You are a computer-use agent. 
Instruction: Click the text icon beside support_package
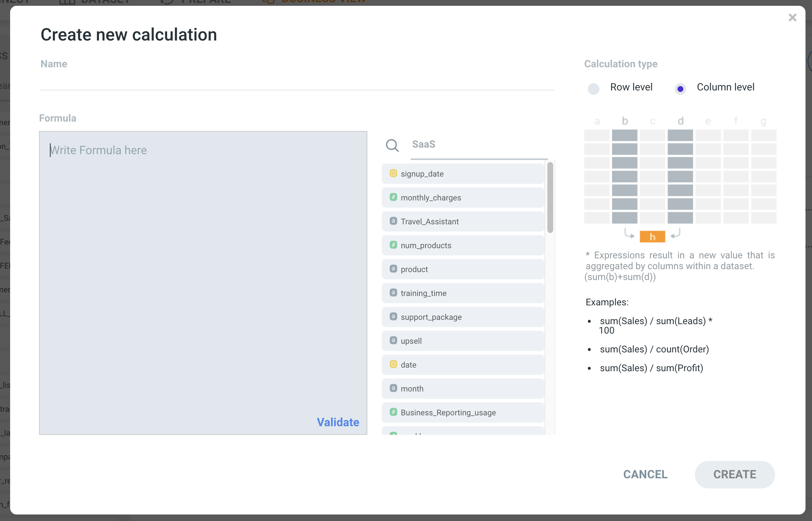pos(393,317)
